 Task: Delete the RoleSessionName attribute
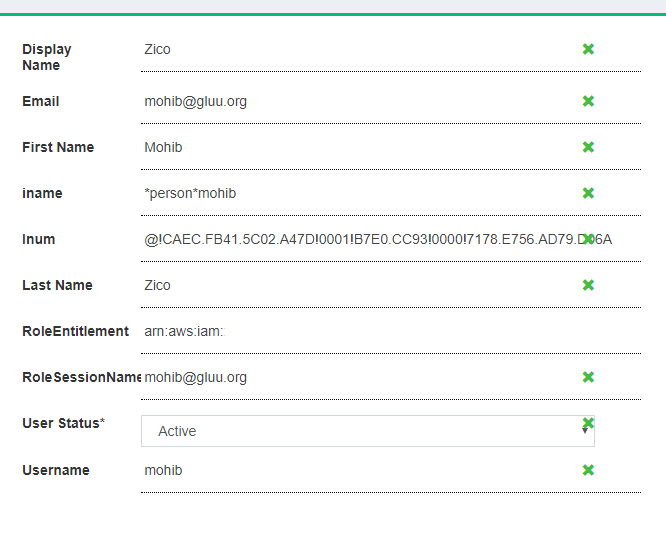(588, 377)
